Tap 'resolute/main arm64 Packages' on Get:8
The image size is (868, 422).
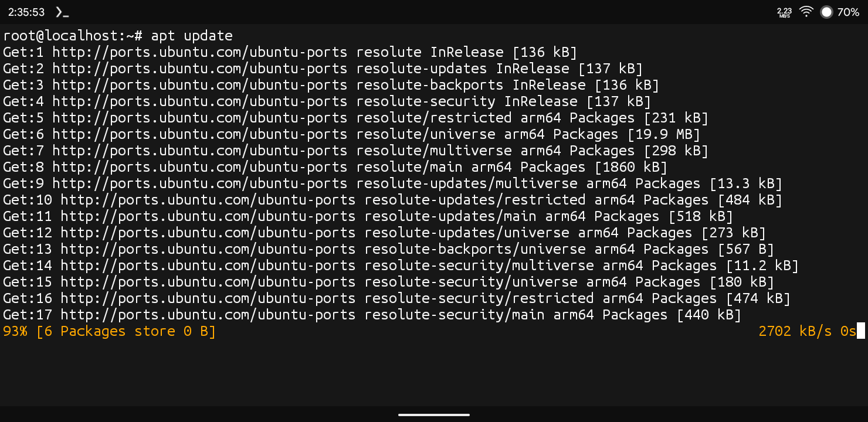[471, 167]
